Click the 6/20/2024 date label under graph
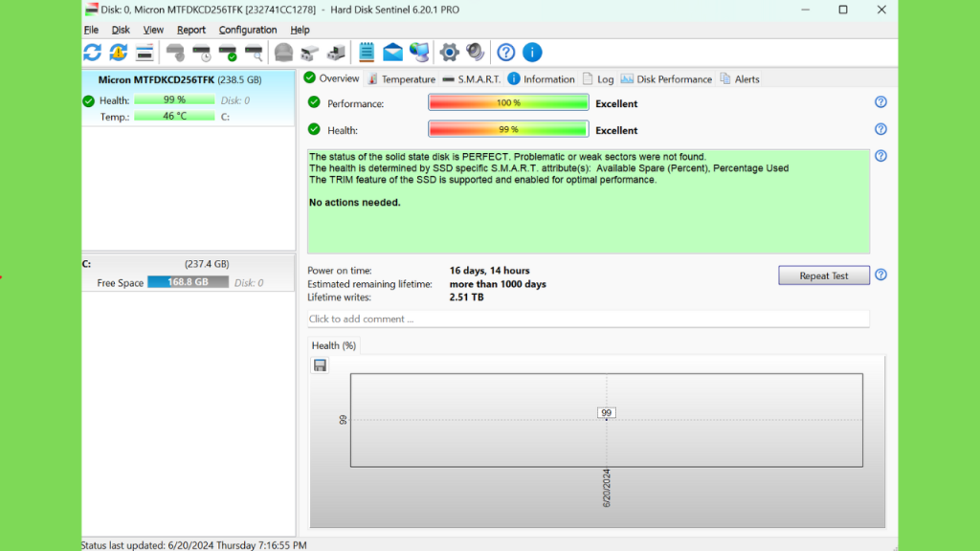The width and height of the screenshot is (980, 551). 606,488
